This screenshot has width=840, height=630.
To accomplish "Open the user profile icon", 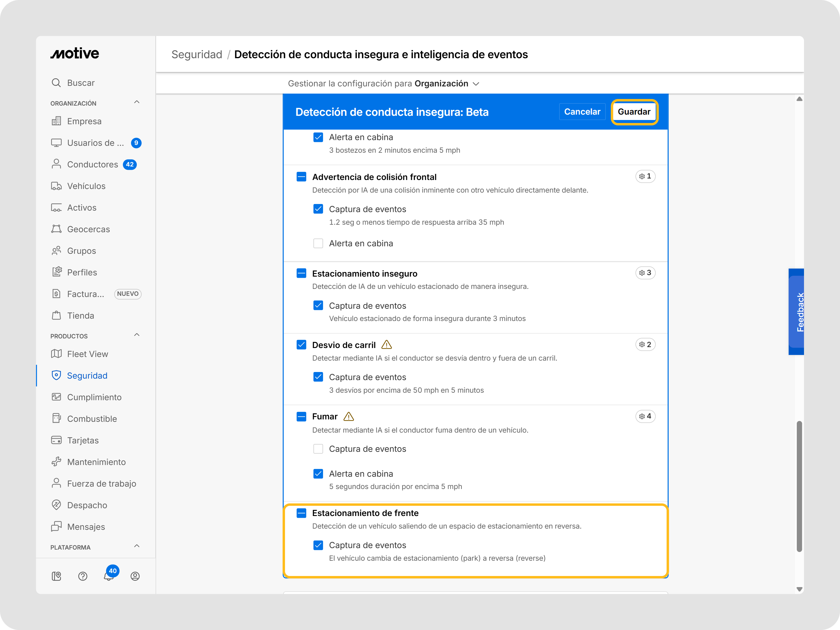I will [x=135, y=576].
